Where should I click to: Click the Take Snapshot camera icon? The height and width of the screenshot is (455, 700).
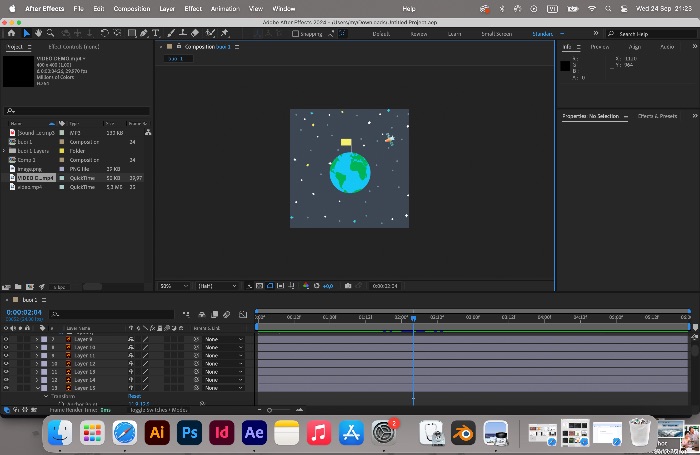(348, 286)
